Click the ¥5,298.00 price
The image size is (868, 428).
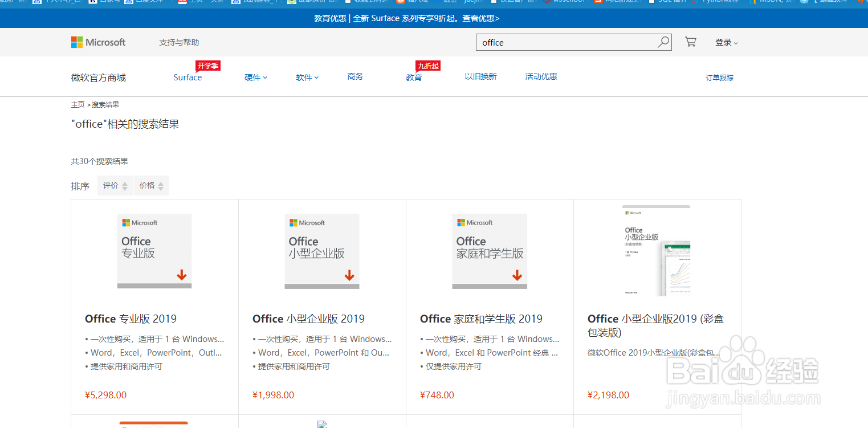[x=105, y=395]
